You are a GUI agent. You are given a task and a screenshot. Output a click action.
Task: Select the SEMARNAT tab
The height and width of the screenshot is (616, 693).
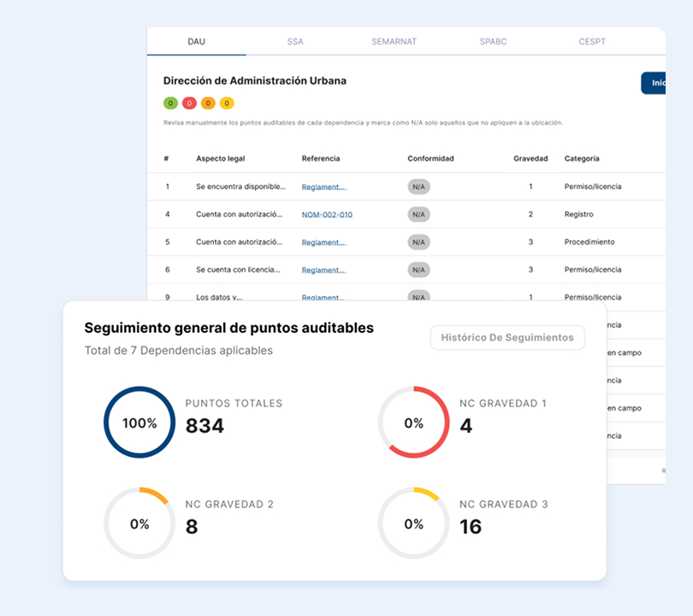click(394, 42)
